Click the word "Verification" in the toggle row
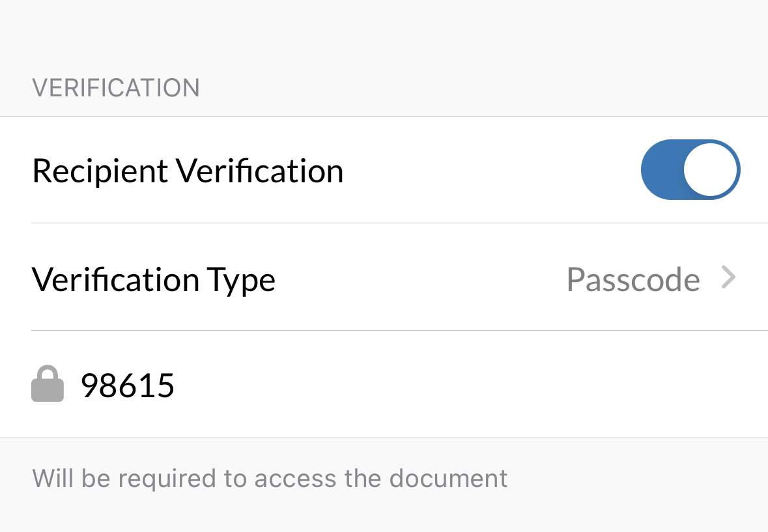 pyautogui.click(x=260, y=171)
